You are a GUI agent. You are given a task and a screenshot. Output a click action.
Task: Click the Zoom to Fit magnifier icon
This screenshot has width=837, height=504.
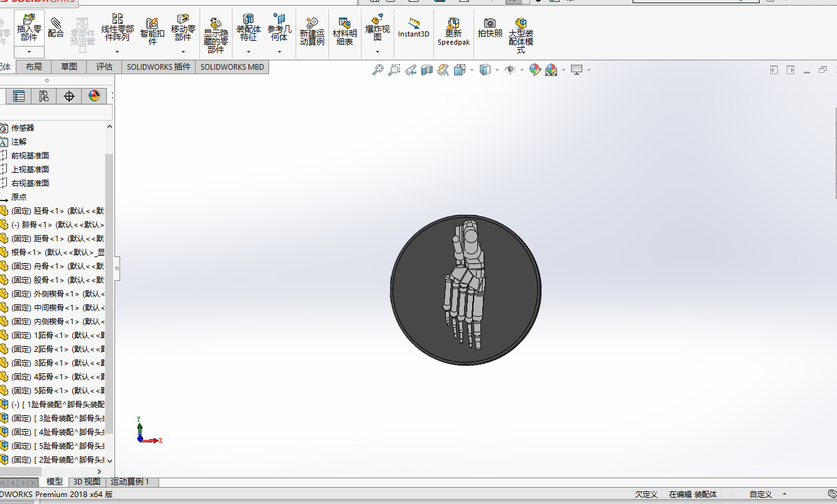pyautogui.click(x=377, y=70)
